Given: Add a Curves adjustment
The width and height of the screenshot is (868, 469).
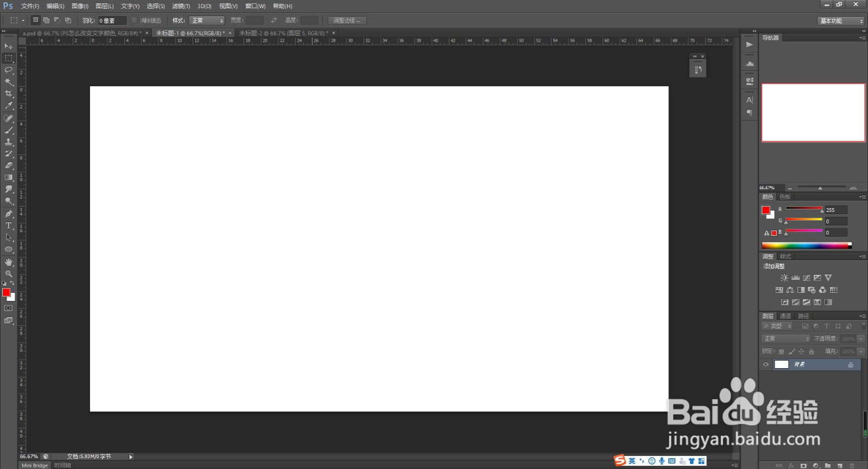Looking at the screenshot, I should [x=806, y=278].
